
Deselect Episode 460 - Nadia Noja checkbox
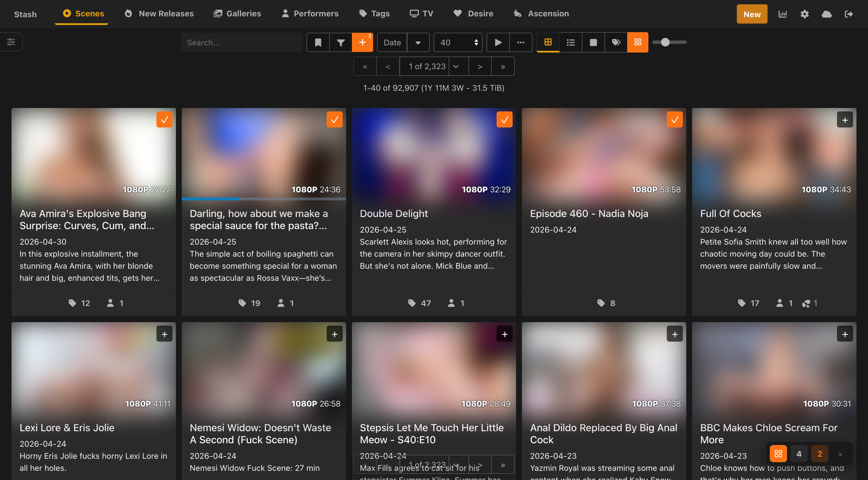pyautogui.click(x=675, y=120)
